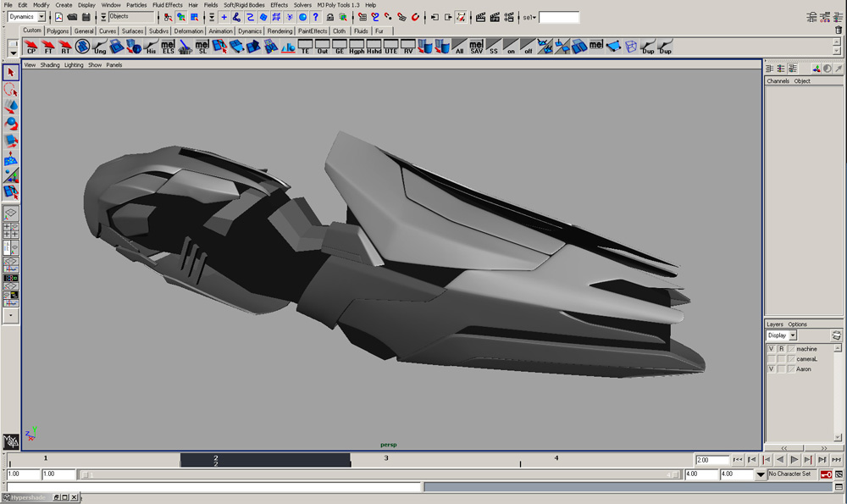Toggle the display type box of Aaron layer

click(x=781, y=369)
